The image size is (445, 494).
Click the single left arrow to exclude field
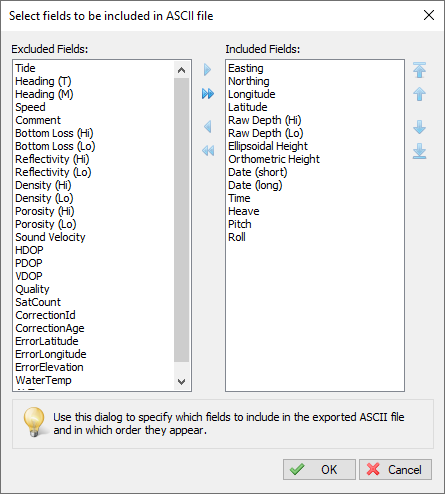click(208, 127)
